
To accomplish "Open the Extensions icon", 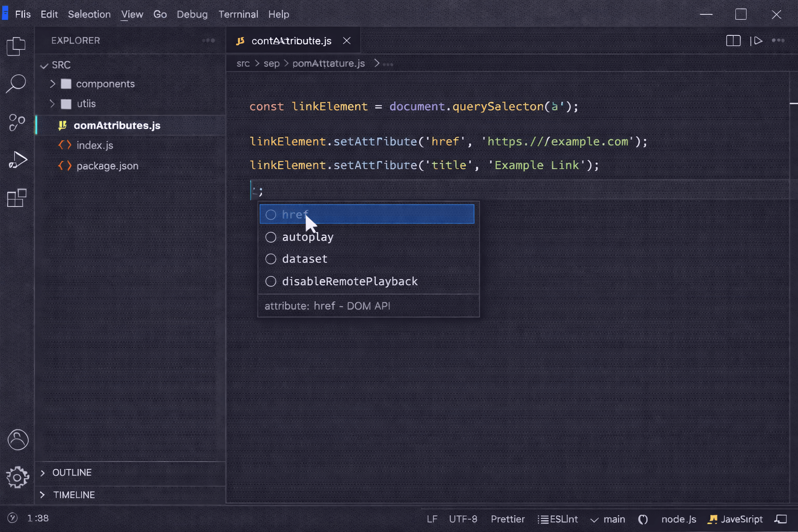I will (x=16, y=198).
